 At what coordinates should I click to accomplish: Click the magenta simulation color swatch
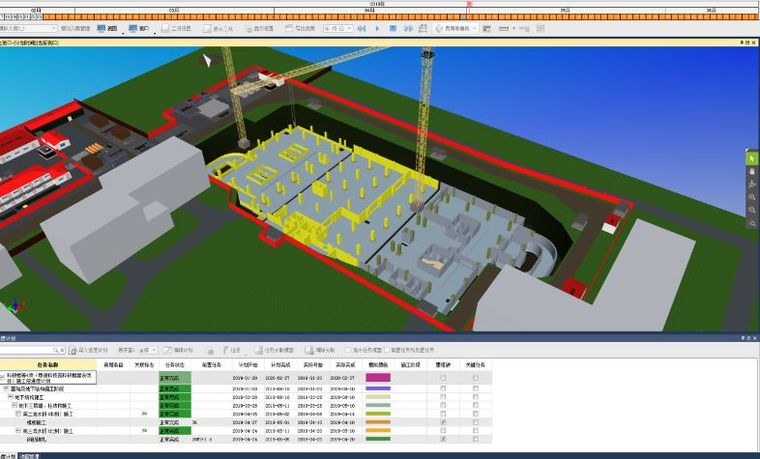[378, 378]
